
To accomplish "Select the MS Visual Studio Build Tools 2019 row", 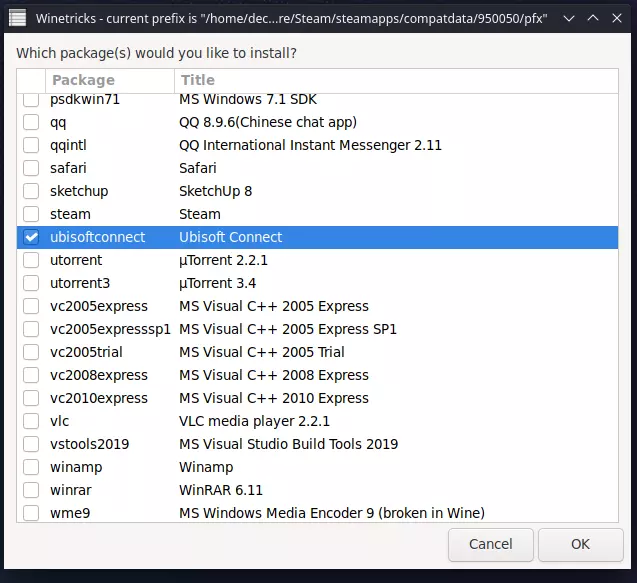I will click(x=288, y=444).
